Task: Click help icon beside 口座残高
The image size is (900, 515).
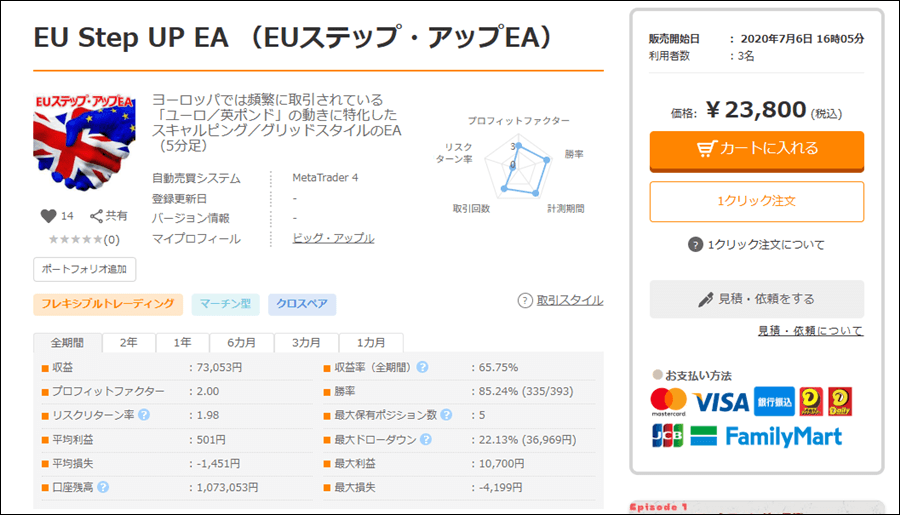Action: click(x=103, y=487)
